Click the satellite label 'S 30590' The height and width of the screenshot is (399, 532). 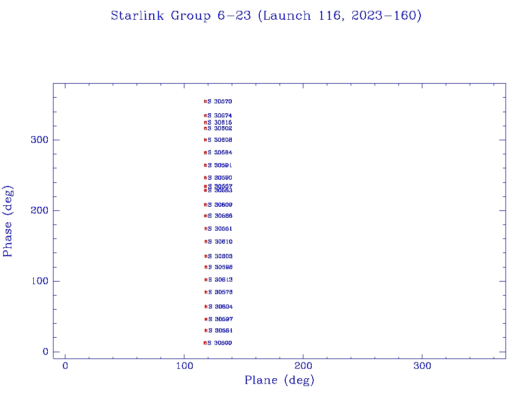coord(220,178)
